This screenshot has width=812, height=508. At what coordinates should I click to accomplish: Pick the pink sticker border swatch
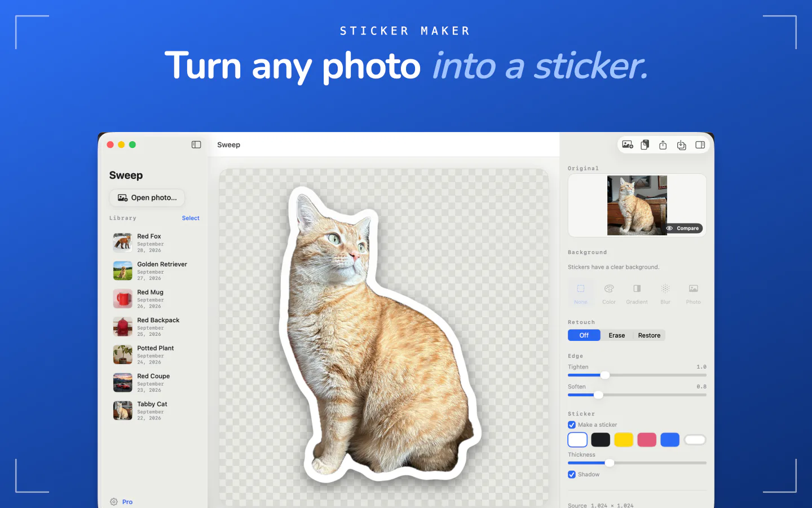pos(647,440)
